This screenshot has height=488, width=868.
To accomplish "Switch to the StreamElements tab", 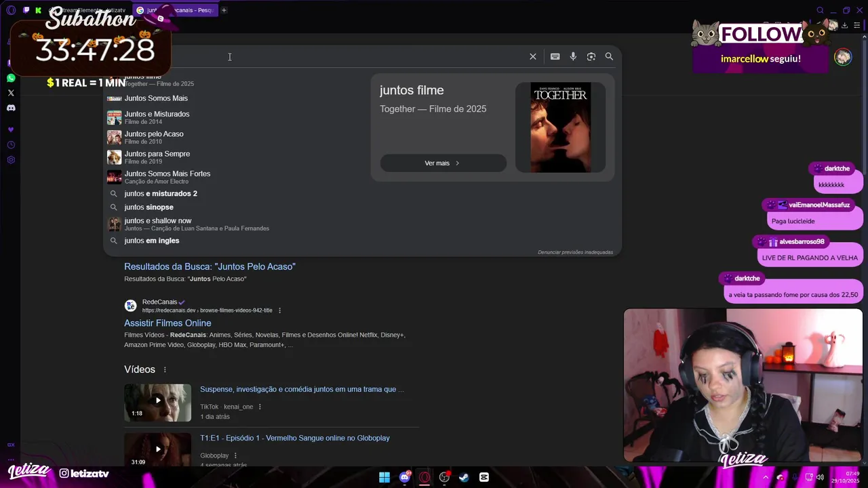I will pyautogui.click(x=88, y=10).
